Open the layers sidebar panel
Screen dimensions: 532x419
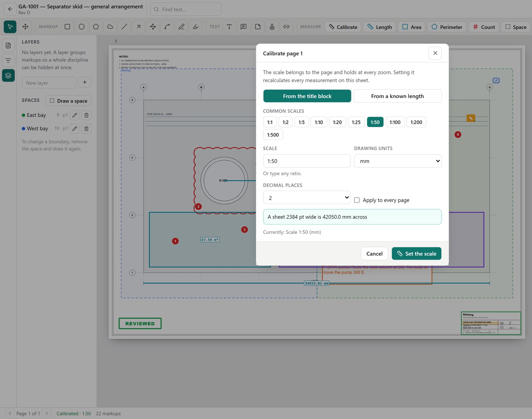(x=8, y=75)
